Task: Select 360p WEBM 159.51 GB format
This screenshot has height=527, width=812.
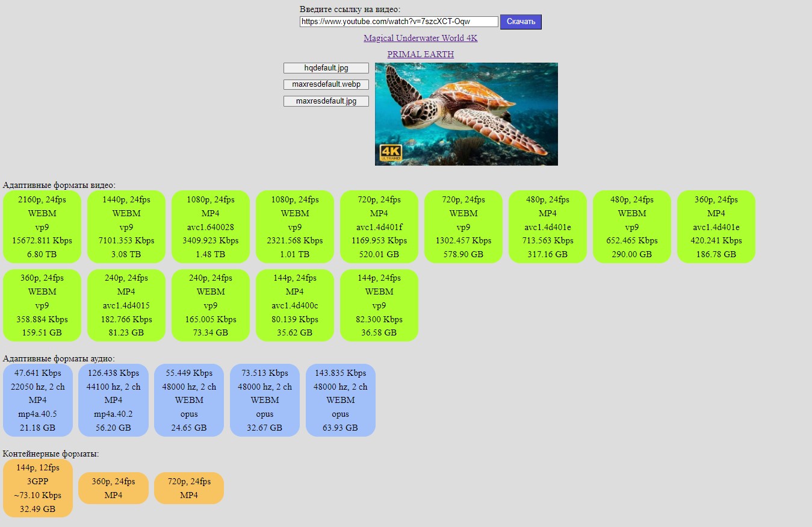Action: pyautogui.click(x=42, y=305)
